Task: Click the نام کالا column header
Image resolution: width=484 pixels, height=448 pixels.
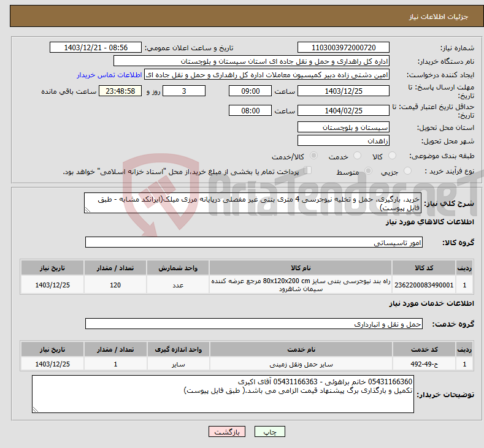Action: (301, 268)
